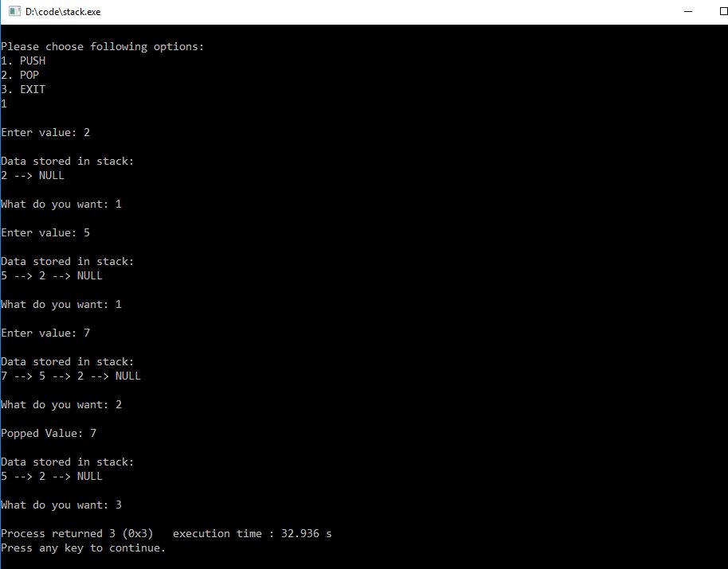Click the first 2 --> NULL output line
Screen dimensions: 728x569
32,175
